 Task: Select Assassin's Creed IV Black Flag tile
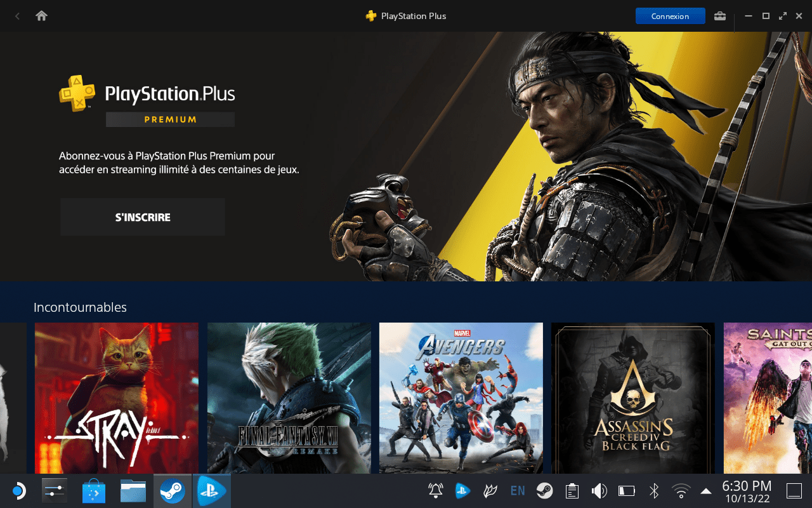pyautogui.click(x=633, y=398)
